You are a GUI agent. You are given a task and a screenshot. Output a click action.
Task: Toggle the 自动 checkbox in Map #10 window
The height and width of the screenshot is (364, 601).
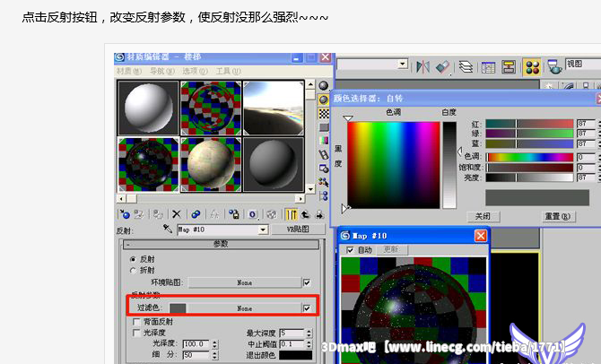pos(350,250)
